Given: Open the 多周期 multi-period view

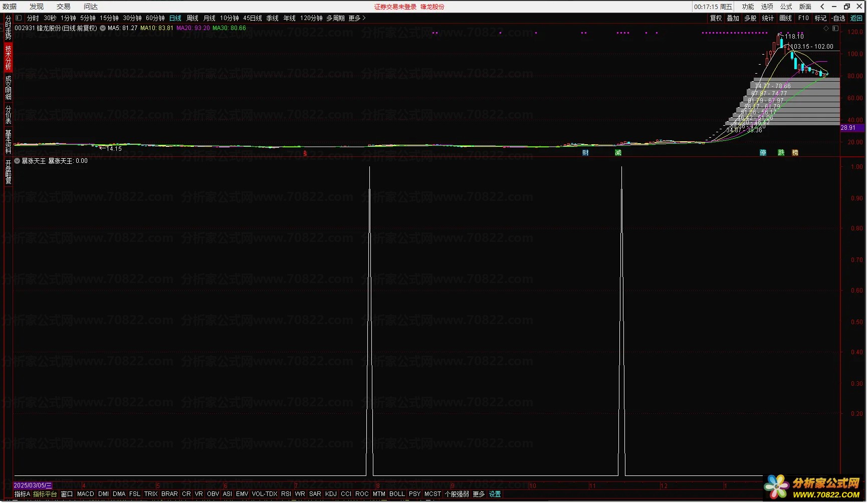Looking at the screenshot, I should pyautogui.click(x=335, y=18).
